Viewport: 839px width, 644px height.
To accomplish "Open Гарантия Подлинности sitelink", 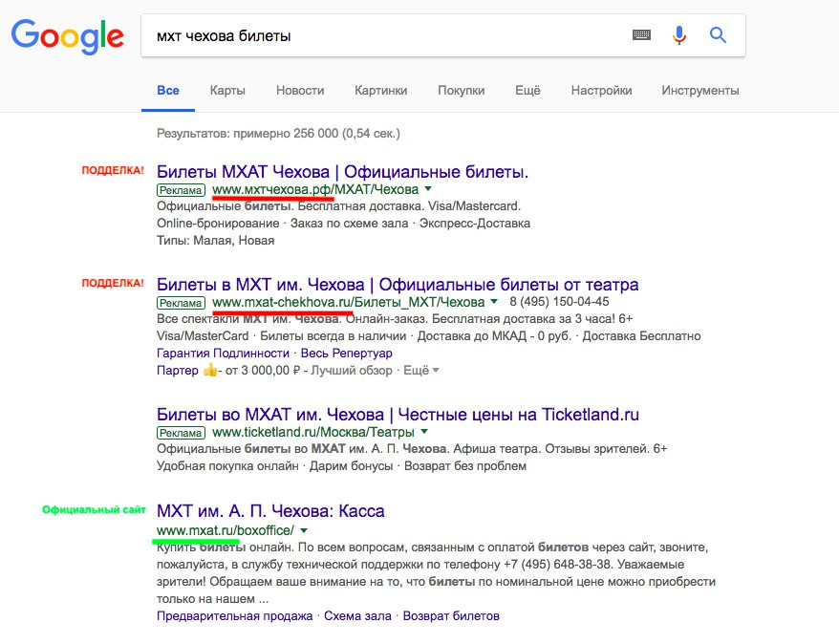I will [x=223, y=353].
